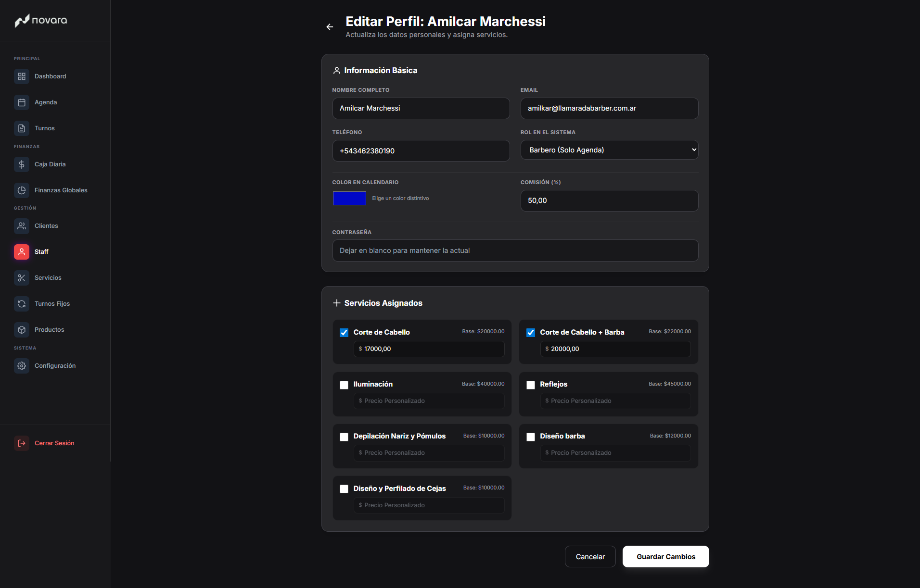Click the Finanzas Globales pie chart icon
The width and height of the screenshot is (920, 588).
[x=22, y=190]
